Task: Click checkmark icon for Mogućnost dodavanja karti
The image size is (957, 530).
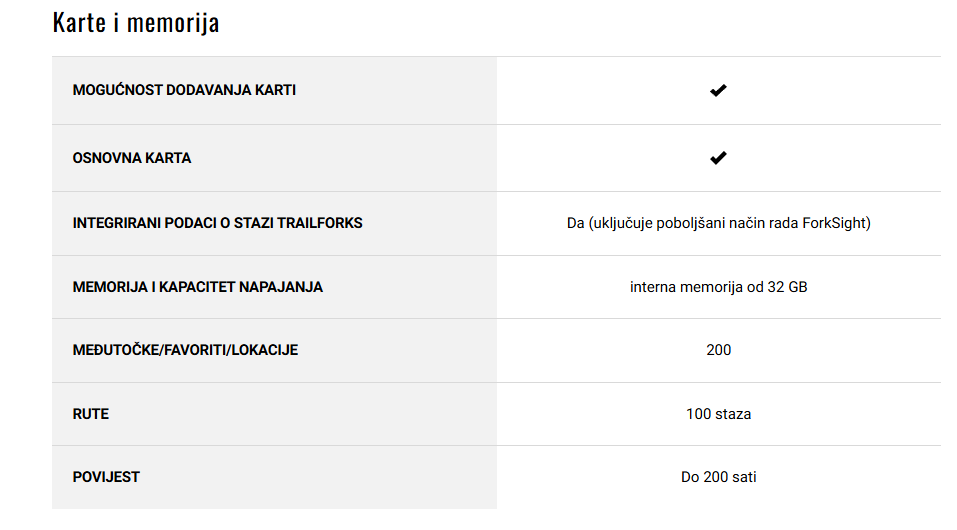Action: 718,90
